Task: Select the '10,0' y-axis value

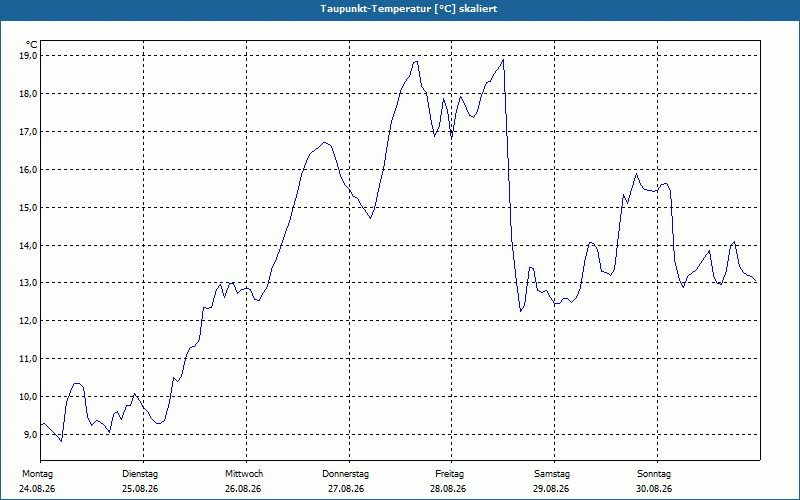Action: point(28,396)
